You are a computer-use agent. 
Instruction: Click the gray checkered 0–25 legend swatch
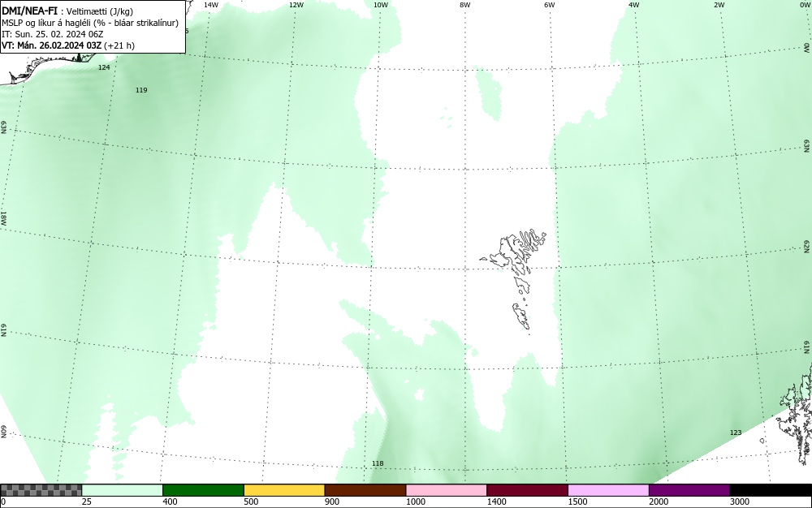tap(41, 490)
